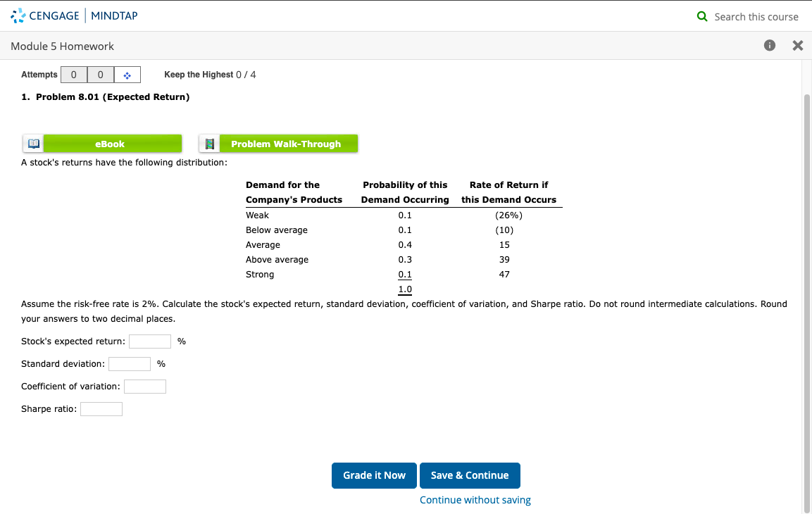Click the Coefficient of variation input field
Screen dimensions: 812x514
pyautogui.click(x=144, y=386)
